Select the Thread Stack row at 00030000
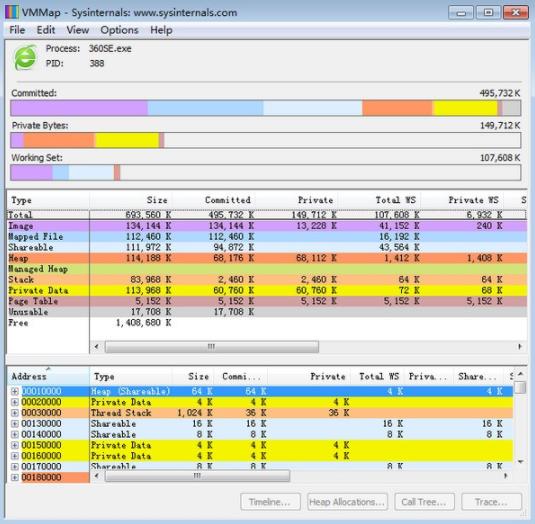The height and width of the screenshot is (524, 535). 260,413
